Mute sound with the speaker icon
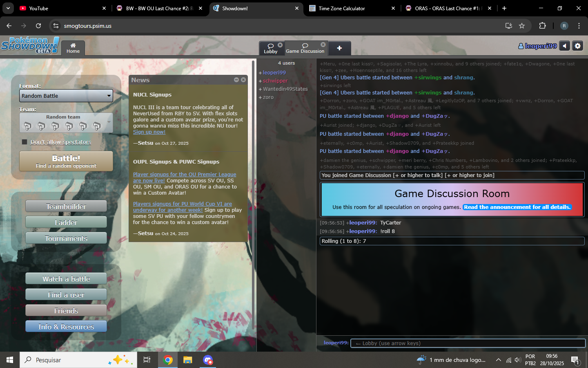 tap(564, 46)
